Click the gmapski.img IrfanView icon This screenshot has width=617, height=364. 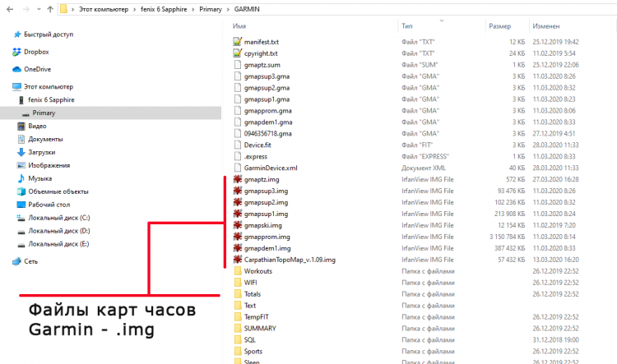click(x=237, y=225)
